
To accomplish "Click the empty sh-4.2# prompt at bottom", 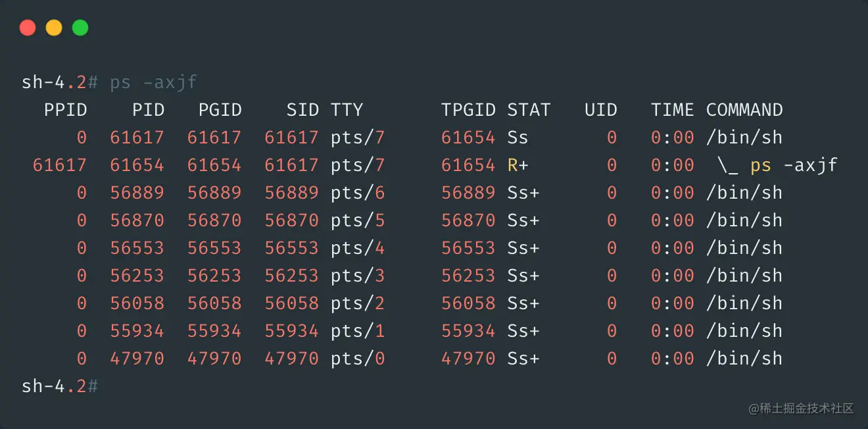I will (60, 386).
